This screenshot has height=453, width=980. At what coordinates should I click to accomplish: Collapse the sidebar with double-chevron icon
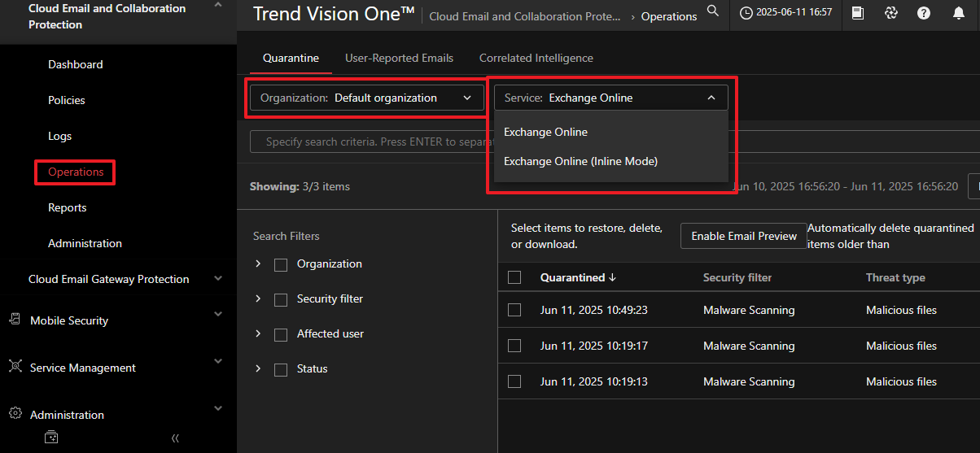coord(175,438)
